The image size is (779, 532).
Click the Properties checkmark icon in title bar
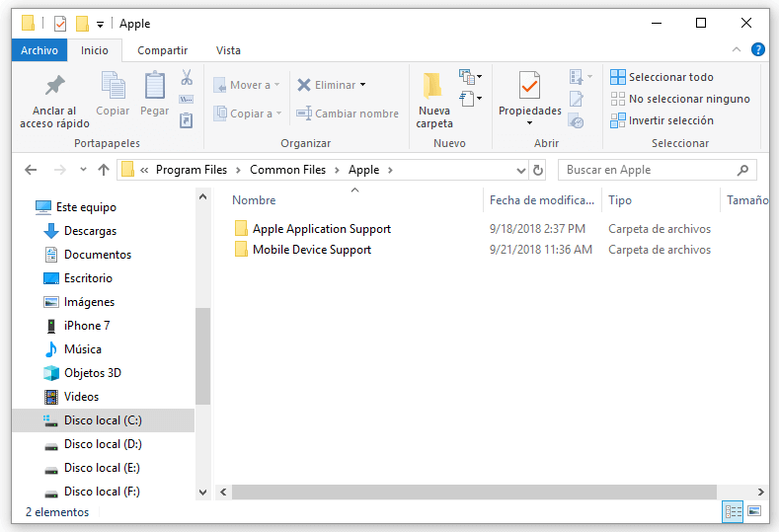pos(60,24)
